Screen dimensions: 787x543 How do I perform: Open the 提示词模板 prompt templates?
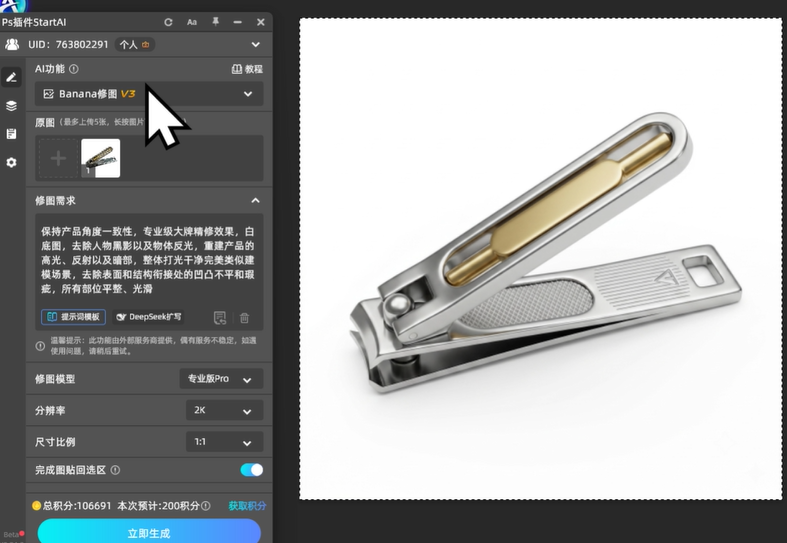(x=73, y=317)
